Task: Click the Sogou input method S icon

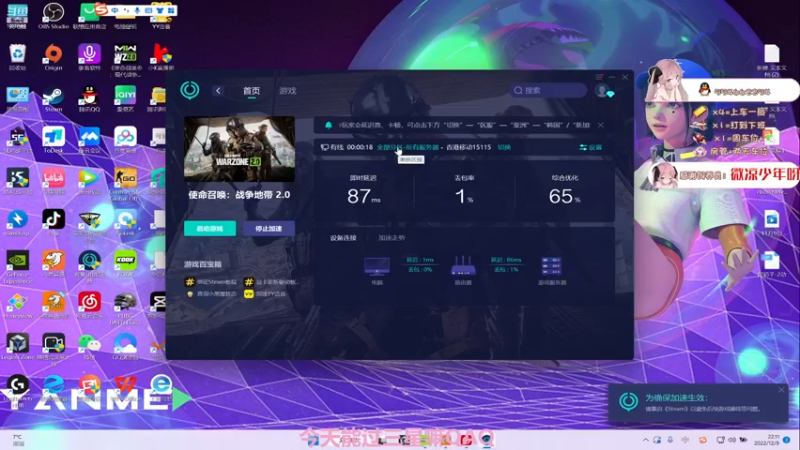Action: (x=101, y=10)
